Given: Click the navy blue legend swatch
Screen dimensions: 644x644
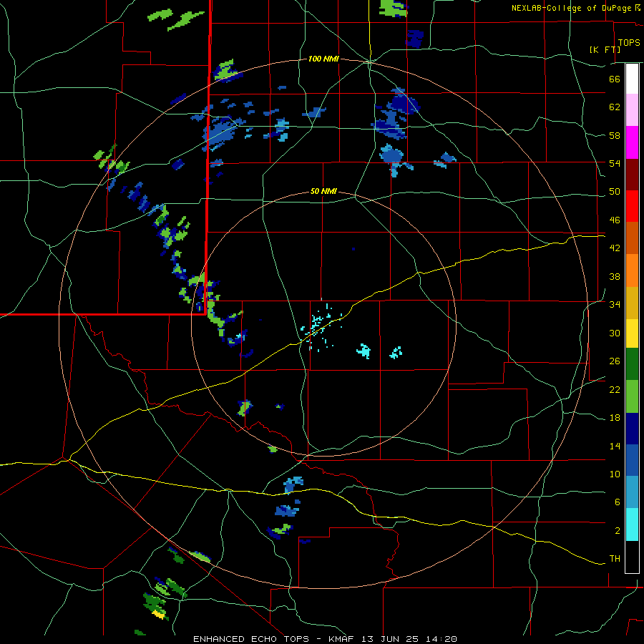Looking at the screenshot, I should [x=632, y=429].
